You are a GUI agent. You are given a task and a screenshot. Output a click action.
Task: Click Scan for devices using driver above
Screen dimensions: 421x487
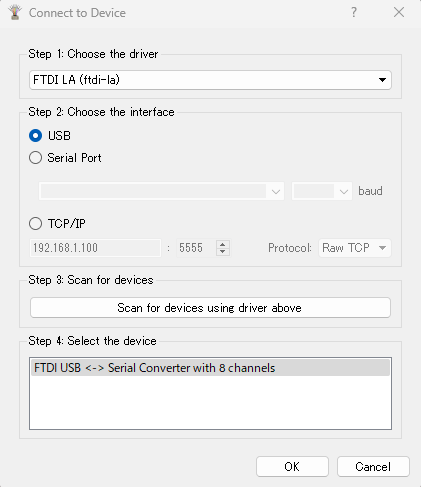210,308
